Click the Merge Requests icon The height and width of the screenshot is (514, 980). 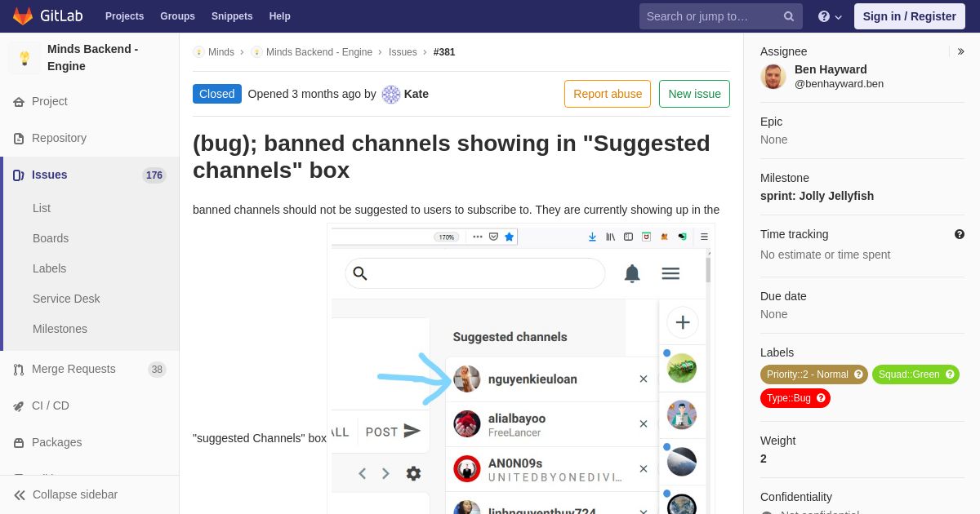(x=19, y=369)
